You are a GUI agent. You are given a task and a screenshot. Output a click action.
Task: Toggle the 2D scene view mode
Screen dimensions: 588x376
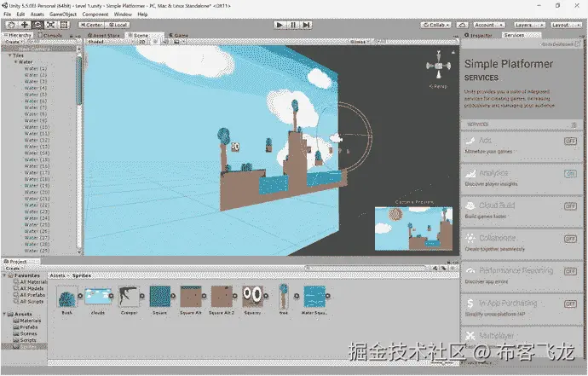pyautogui.click(x=142, y=42)
